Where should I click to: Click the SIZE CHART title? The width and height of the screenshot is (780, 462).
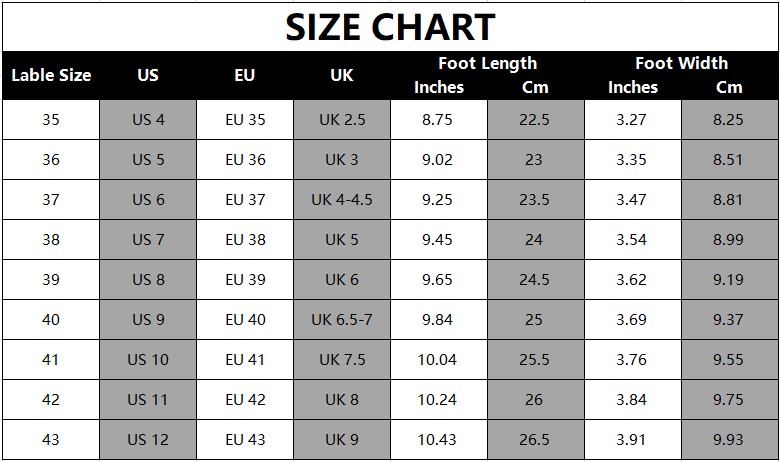(390, 27)
